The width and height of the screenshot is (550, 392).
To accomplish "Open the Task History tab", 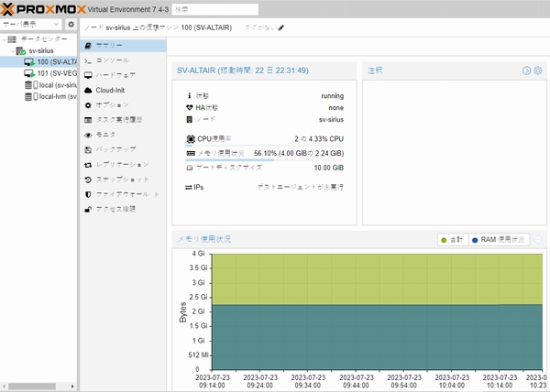I will pyautogui.click(x=123, y=120).
